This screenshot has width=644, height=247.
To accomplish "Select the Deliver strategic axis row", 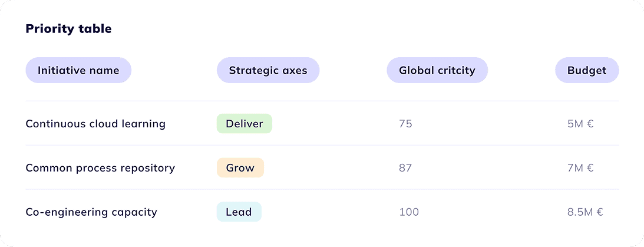I will pyautogui.click(x=322, y=123).
